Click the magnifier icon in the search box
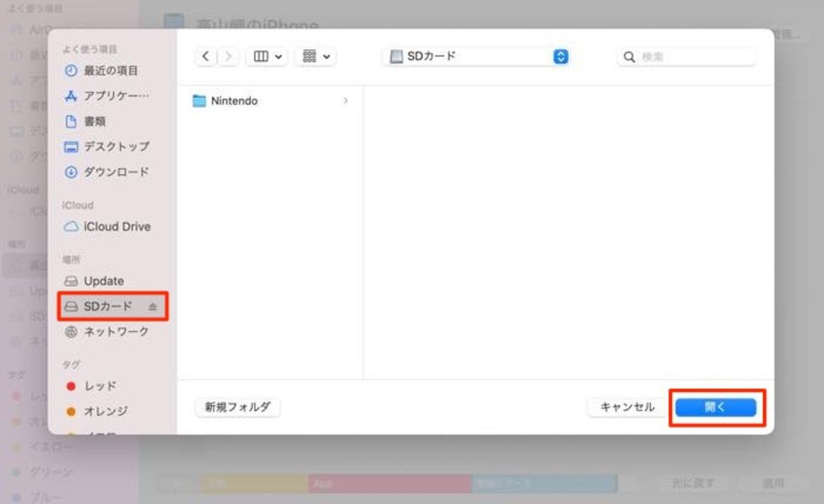Image resolution: width=824 pixels, height=504 pixels. 629,57
